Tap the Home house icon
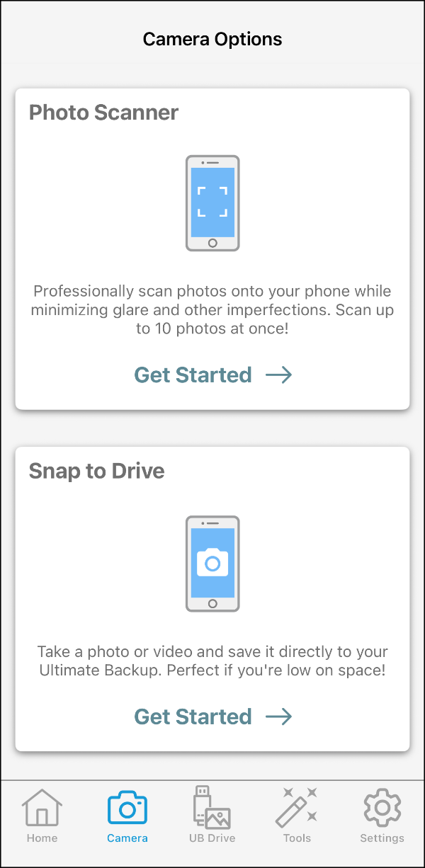The width and height of the screenshot is (425, 868). tap(42, 807)
